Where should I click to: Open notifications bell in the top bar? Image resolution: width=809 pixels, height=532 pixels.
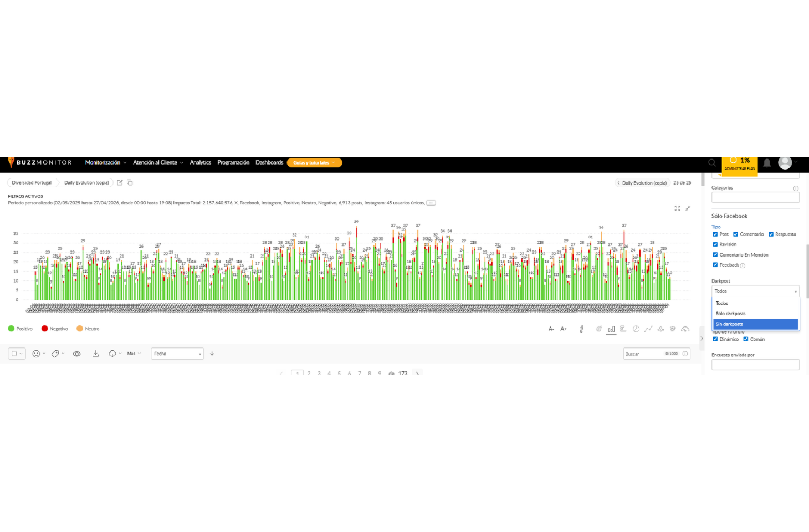(x=767, y=163)
